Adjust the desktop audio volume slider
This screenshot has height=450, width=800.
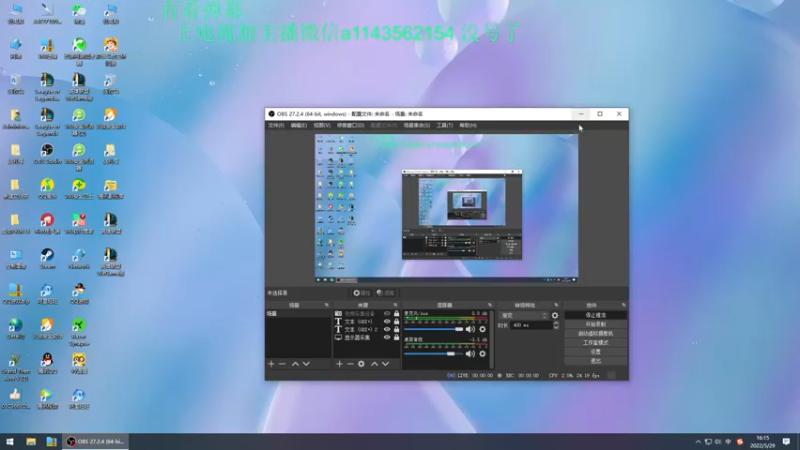coord(434,354)
